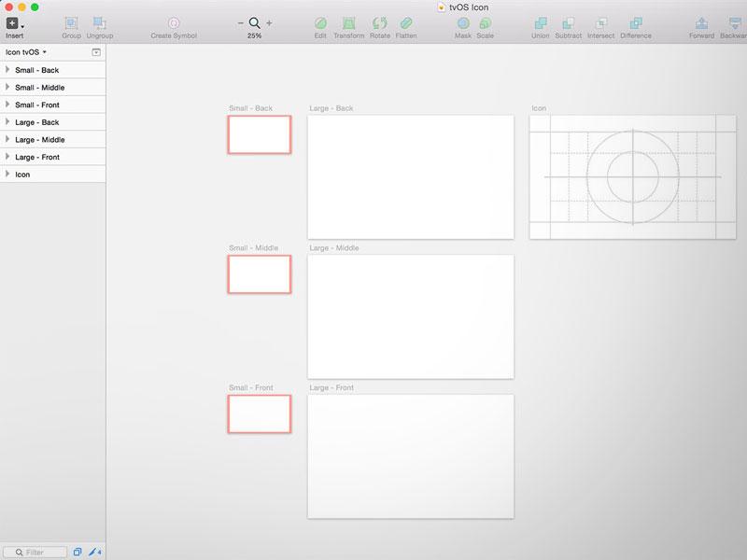This screenshot has height=560, width=747.
Task: Toggle the pages panel visibility
Action: click(96, 52)
